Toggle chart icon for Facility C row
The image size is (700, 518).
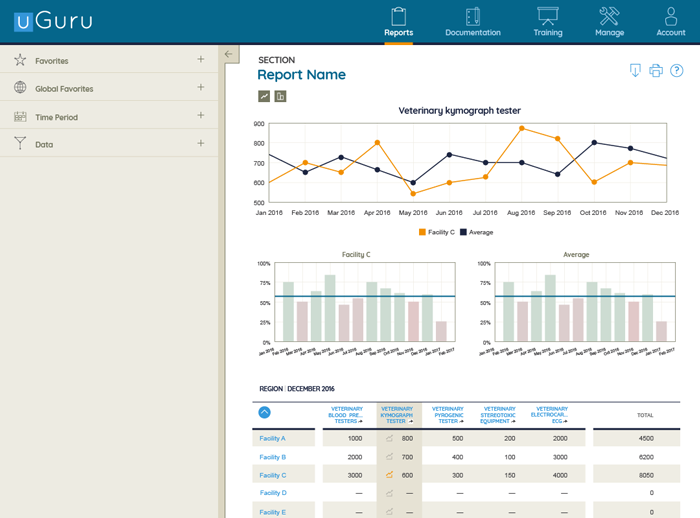click(x=390, y=475)
